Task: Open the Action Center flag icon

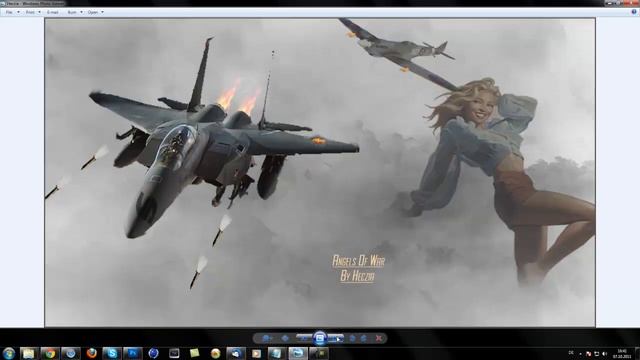Action: (588, 353)
